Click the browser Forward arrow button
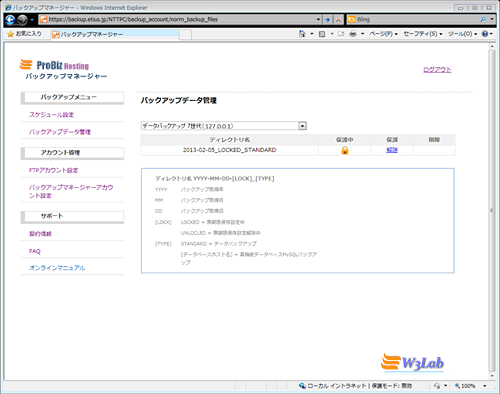The image size is (500, 394). pyautogui.click(x=22, y=20)
